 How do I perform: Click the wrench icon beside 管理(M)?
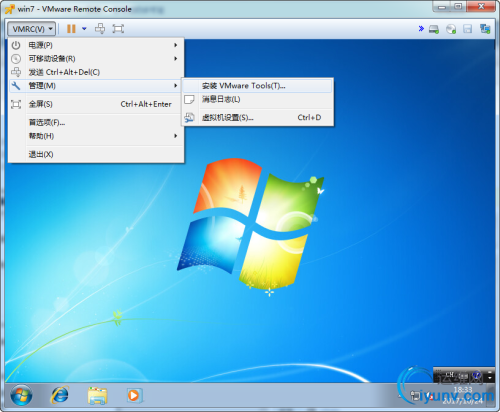click(16, 86)
